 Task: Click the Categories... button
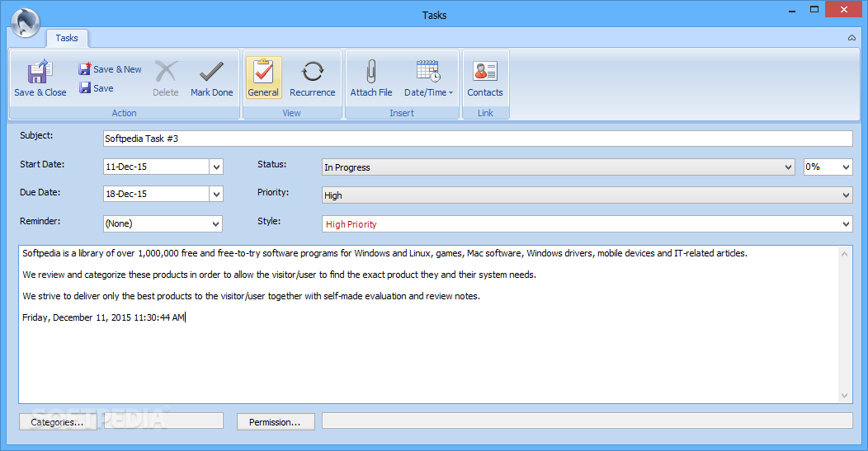pos(58,422)
